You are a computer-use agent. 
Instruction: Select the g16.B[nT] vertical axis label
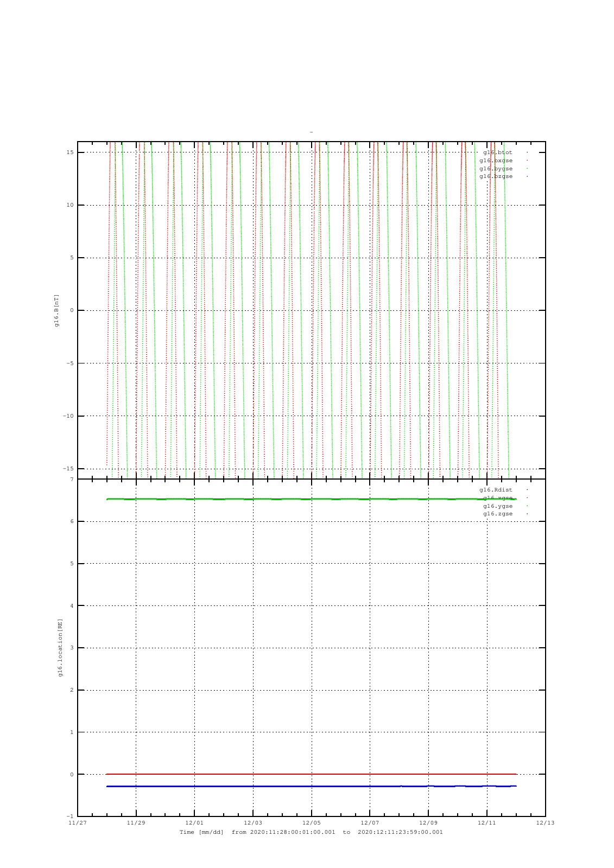[56, 311]
